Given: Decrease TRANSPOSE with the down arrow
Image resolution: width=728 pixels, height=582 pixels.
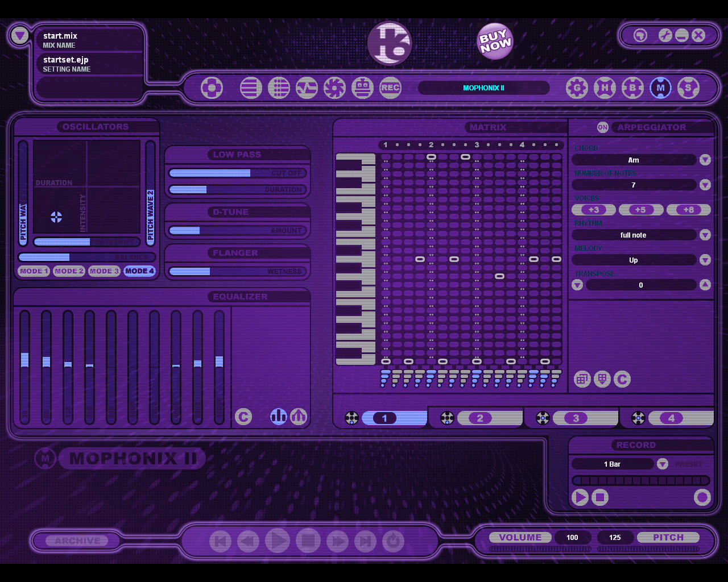Looking at the screenshot, I should 577,285.
